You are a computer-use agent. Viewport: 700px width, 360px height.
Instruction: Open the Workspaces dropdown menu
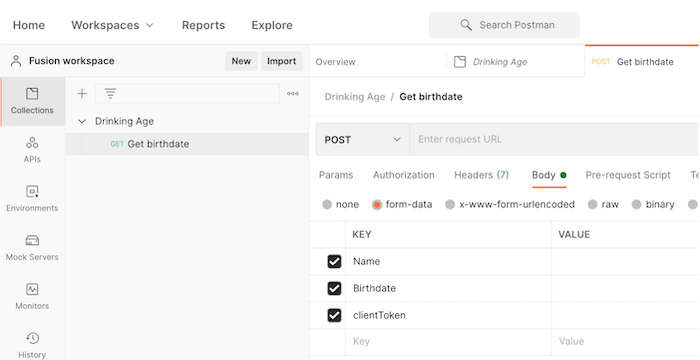pyautogui.click(x=112, y=25)
